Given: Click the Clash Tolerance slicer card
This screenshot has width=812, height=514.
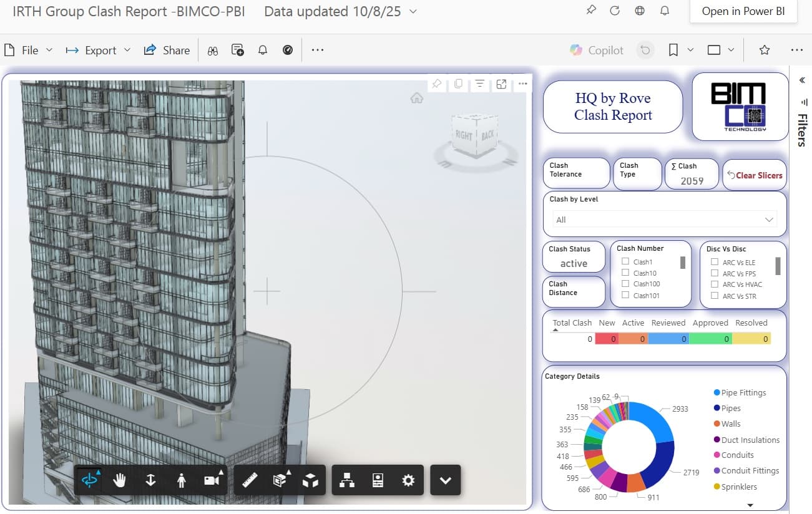Looking at the screenshot, I should 576,173.
